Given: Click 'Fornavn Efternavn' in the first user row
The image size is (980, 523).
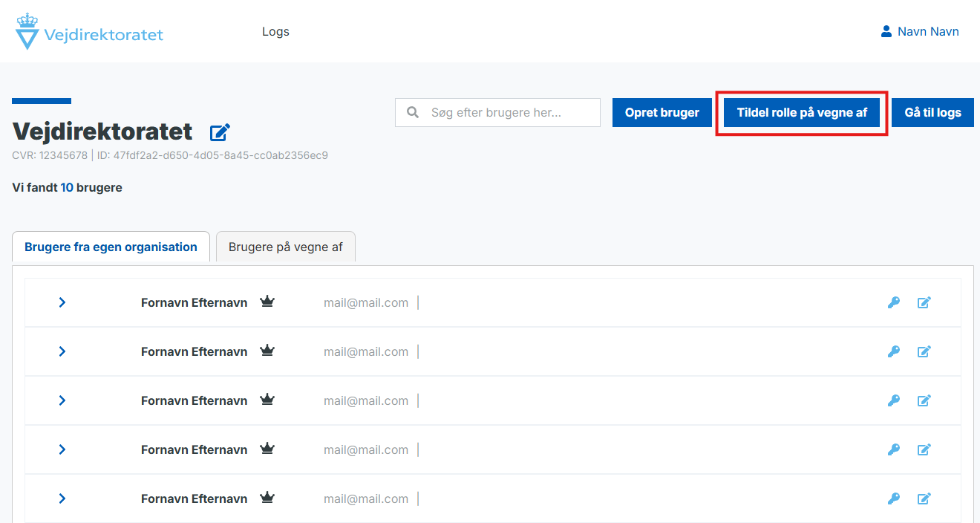Looking at the screenshot, I should (x=194, y=302).
